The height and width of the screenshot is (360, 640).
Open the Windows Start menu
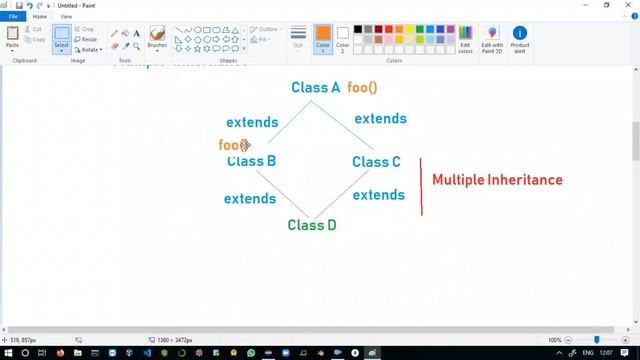click(8, 353)
